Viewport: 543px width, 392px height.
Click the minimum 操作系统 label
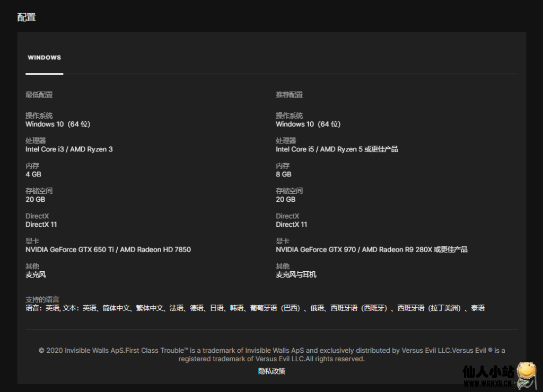pyautogui.click(x=39, y=115)
